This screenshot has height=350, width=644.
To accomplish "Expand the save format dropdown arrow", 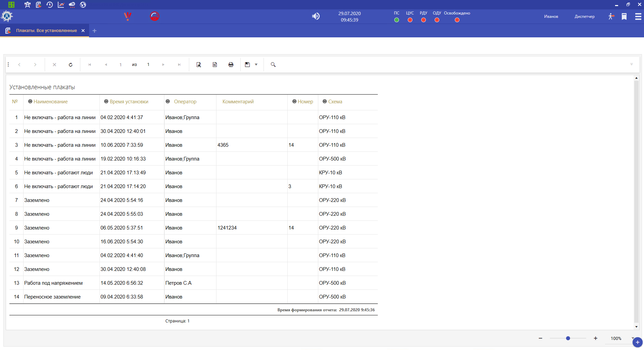I will click(256, 65).
